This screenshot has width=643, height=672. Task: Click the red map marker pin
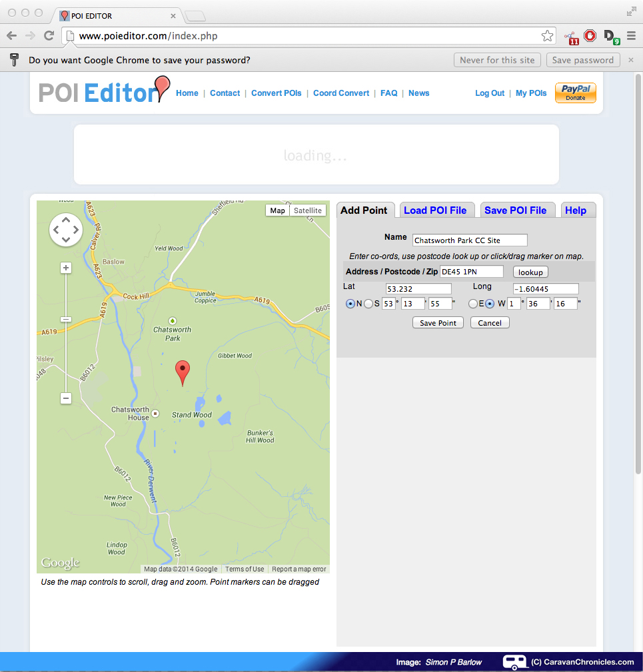[182, 371]
